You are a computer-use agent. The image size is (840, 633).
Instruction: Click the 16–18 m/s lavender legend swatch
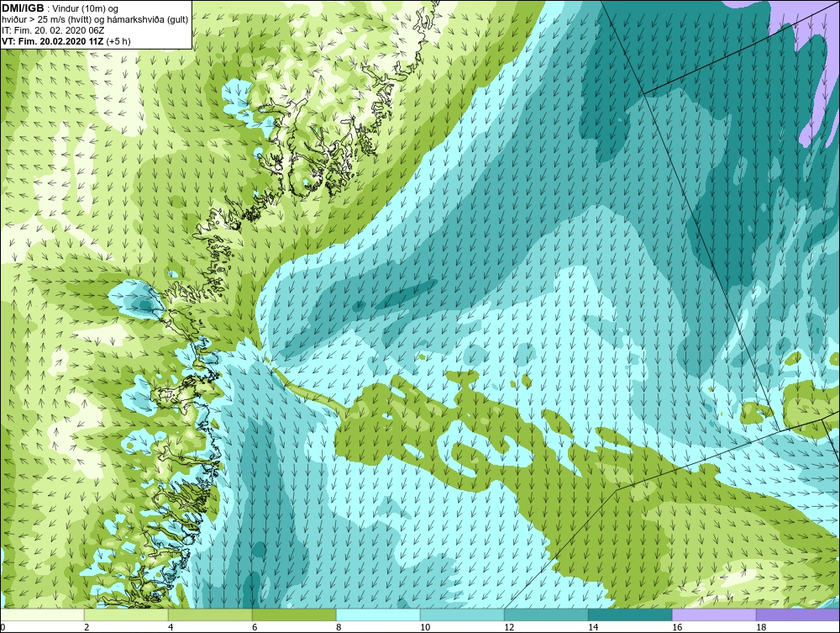tap(714, 615)
